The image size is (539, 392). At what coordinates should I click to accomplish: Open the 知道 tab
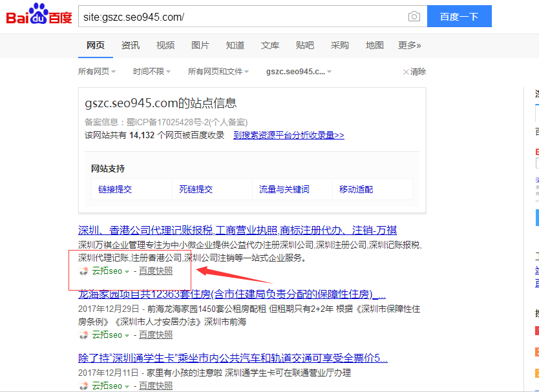(x=235, y=45)
